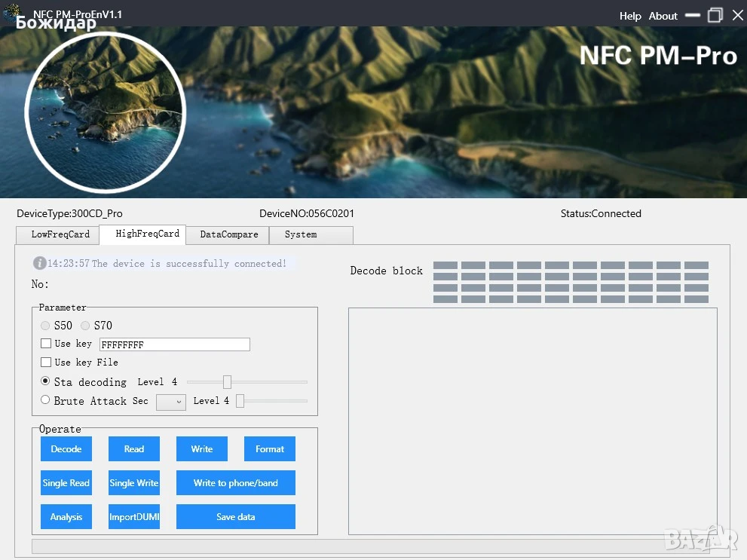Click the DeviceType:300CD_Pro text
This screenshot has width=747, height=560.
69,213
